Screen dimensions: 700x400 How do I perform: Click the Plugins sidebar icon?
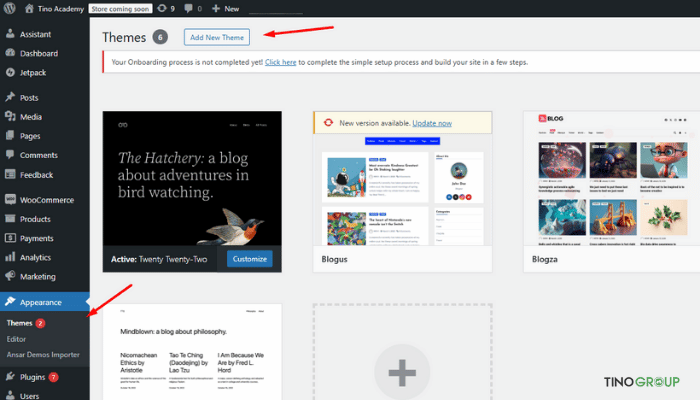pyautogui.click(x=10, y=376)
